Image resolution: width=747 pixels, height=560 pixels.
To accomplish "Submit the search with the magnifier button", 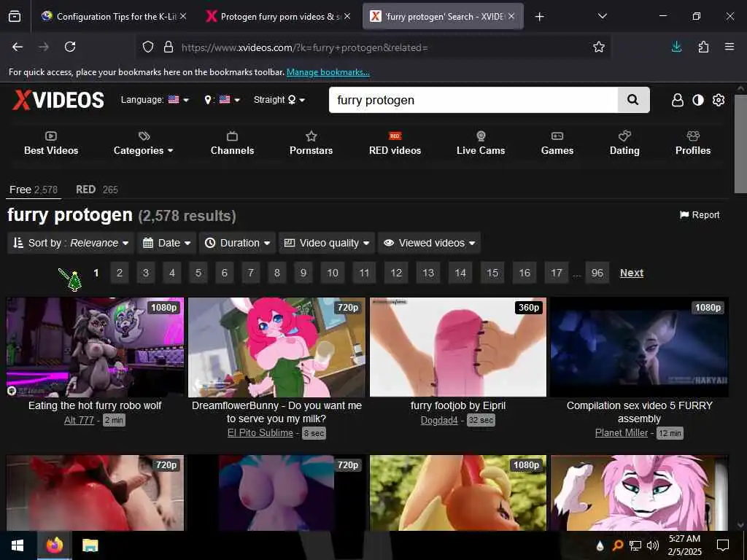I will pyautogui.click(x=633, y=99).
